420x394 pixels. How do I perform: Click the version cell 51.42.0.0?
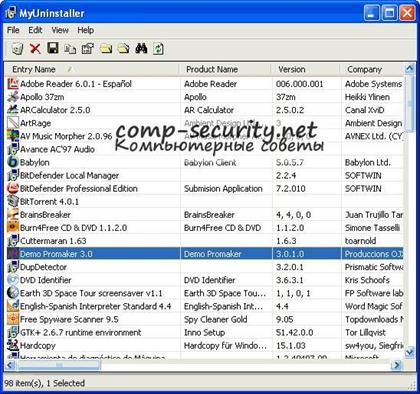pyautogui.click(x=294, y=332)
